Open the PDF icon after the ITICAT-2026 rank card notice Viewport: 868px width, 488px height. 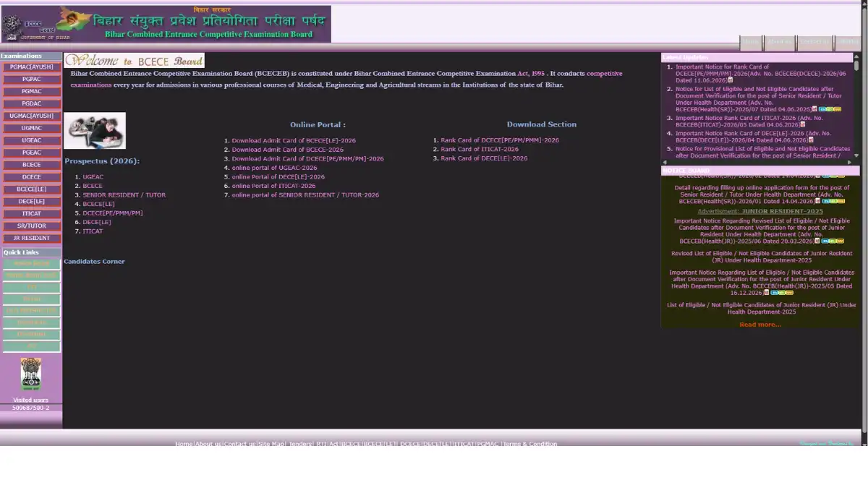[802, 124]
